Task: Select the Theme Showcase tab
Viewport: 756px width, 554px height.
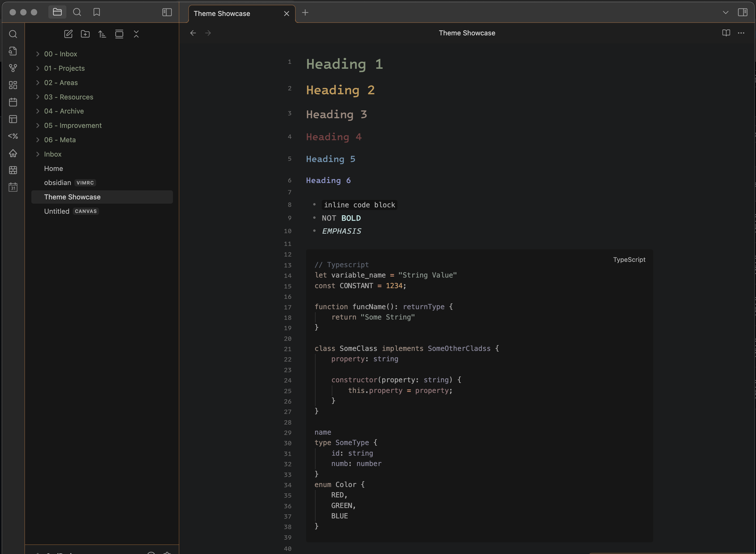Action: tap(222, 13)
